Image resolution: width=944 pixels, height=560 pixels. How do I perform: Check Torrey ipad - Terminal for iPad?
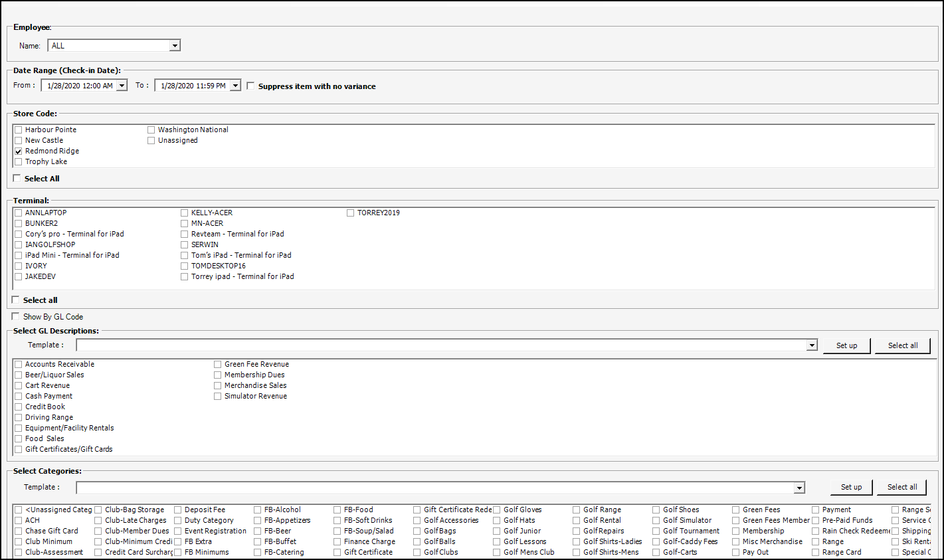185,277
